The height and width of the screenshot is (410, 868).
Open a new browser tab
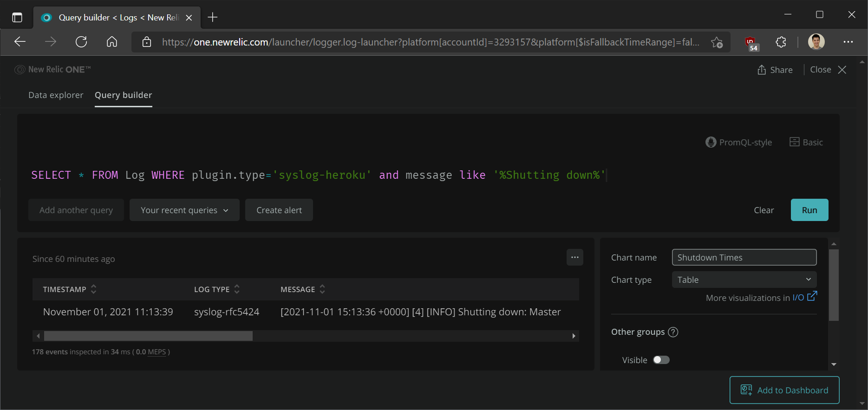[213, 18]
